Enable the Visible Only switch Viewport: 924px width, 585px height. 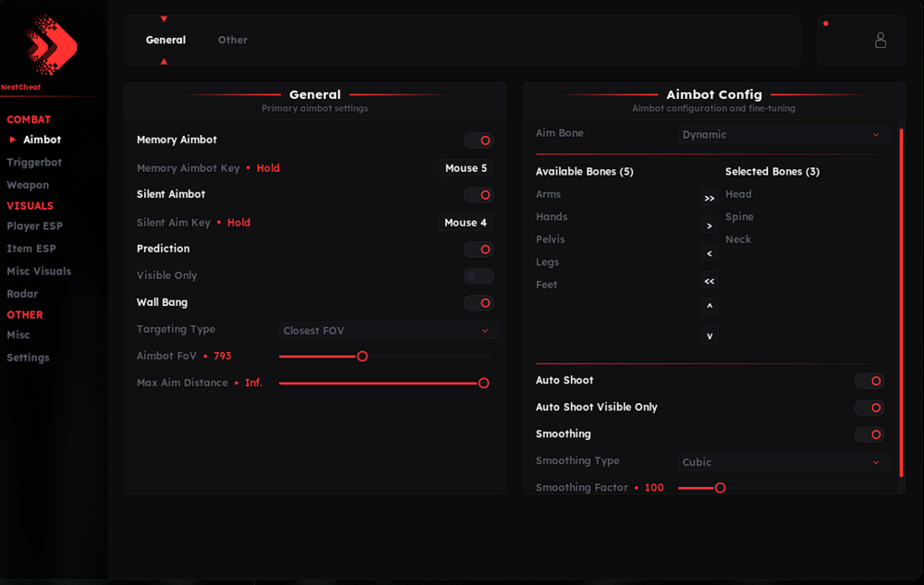click(x=479, y=275)
